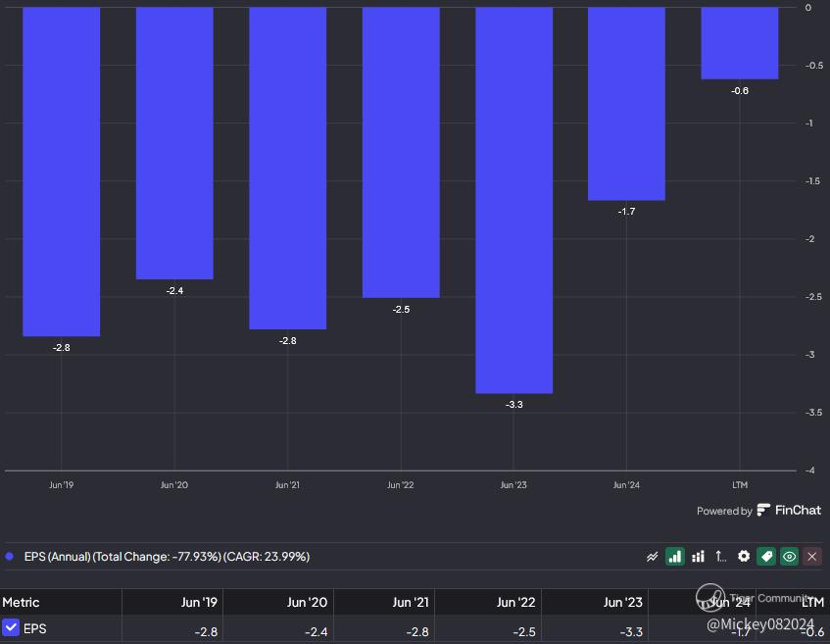Open EPS series settings gear

(744, 557)
